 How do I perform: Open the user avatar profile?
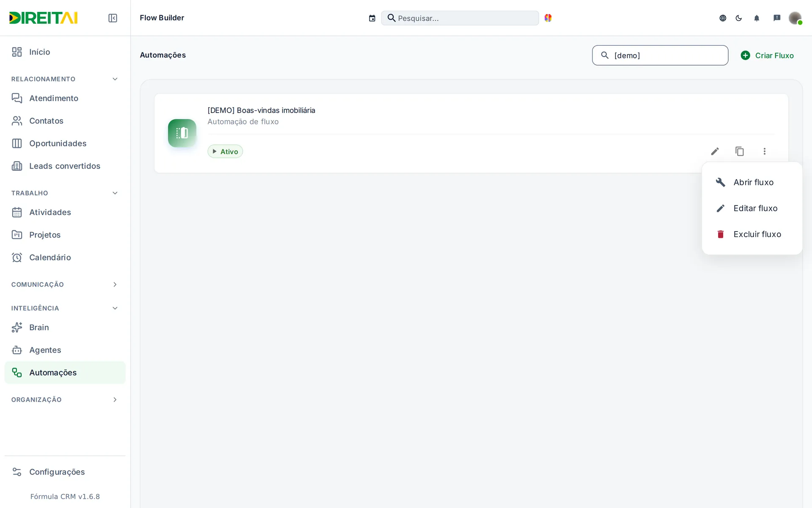coord(795,18)
